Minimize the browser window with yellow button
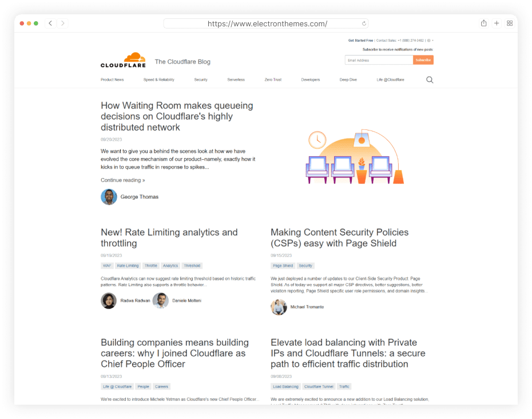 coord(29,23)
